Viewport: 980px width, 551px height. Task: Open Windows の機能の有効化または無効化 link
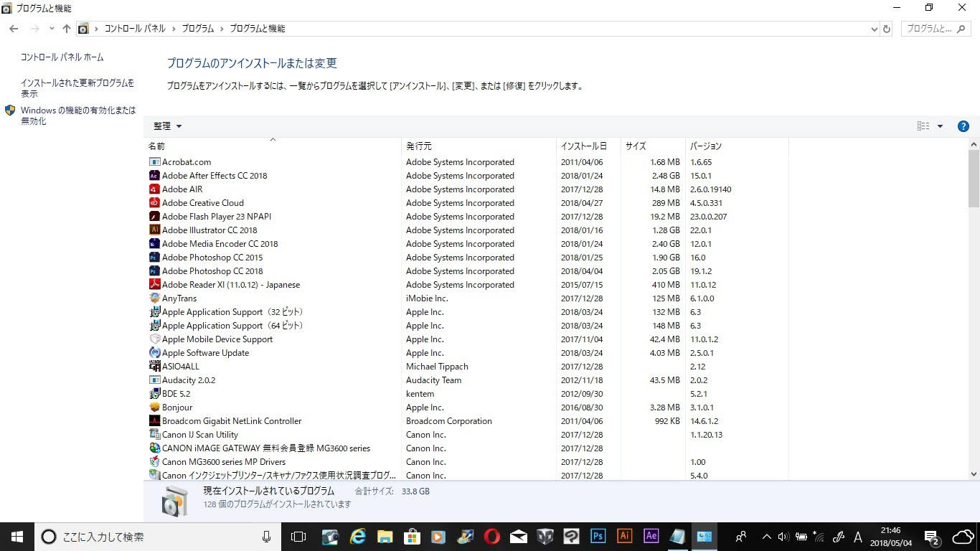pos(78,116)
